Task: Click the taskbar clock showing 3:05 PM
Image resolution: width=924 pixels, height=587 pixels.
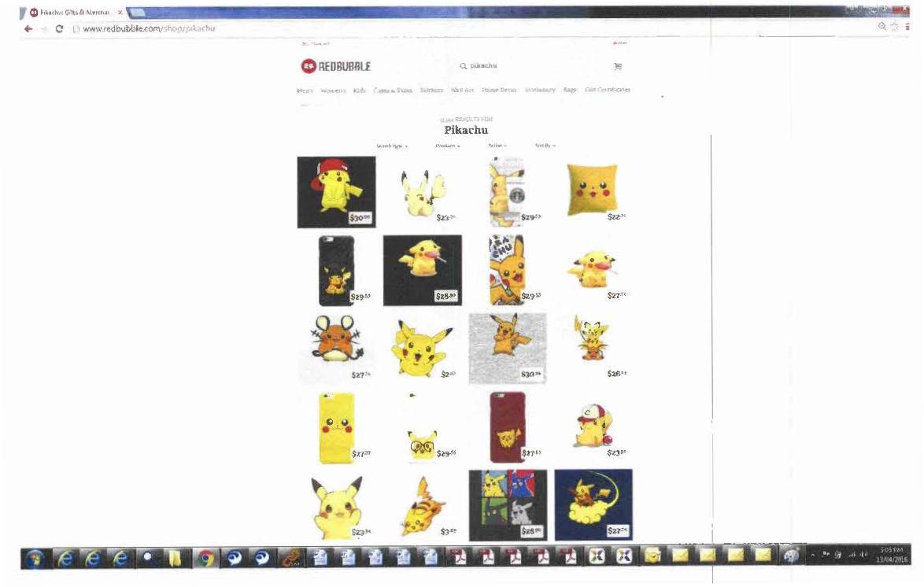Action: pos(892,555)
